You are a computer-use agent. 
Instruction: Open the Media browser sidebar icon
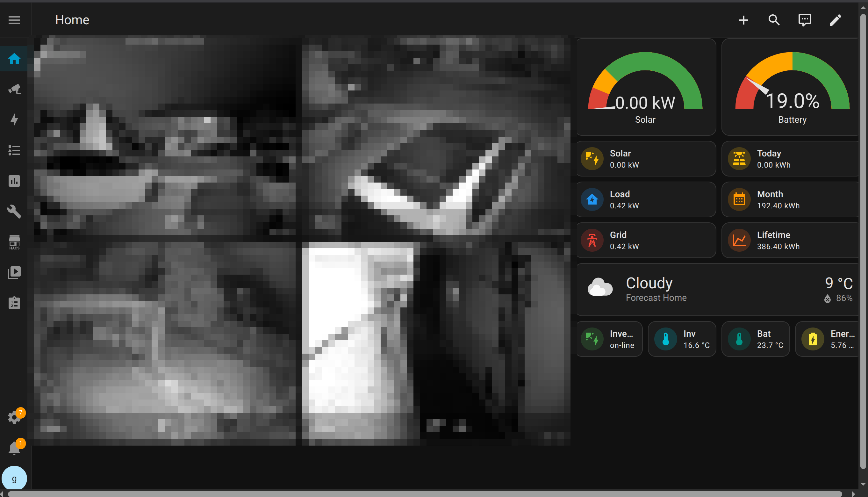pyautogui.click(x=14, y=272)
